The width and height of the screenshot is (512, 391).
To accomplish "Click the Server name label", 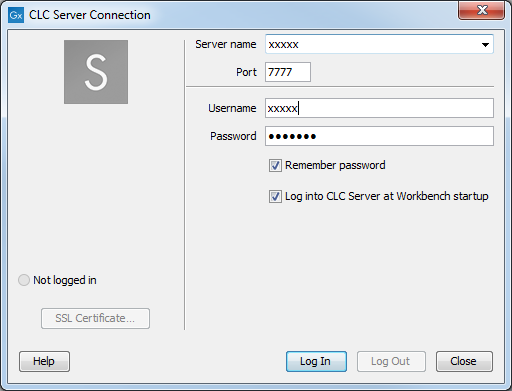I will (226, 44).
